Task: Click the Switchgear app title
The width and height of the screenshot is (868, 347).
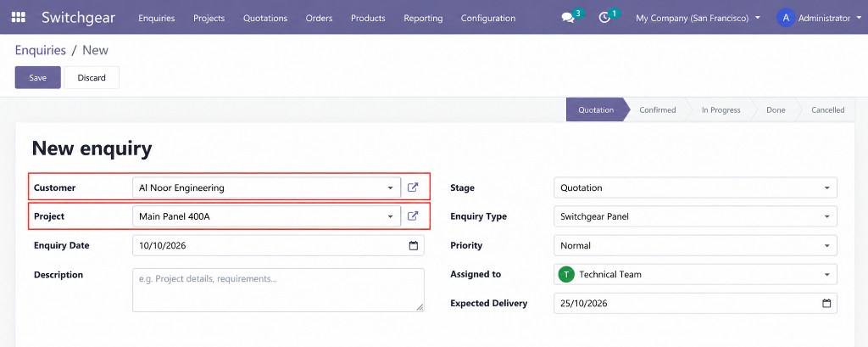Action: click(79, 17)
